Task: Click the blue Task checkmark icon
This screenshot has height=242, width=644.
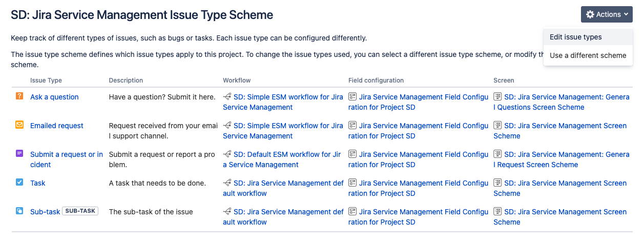Action: pyautogui.click(x=19, y=183)
